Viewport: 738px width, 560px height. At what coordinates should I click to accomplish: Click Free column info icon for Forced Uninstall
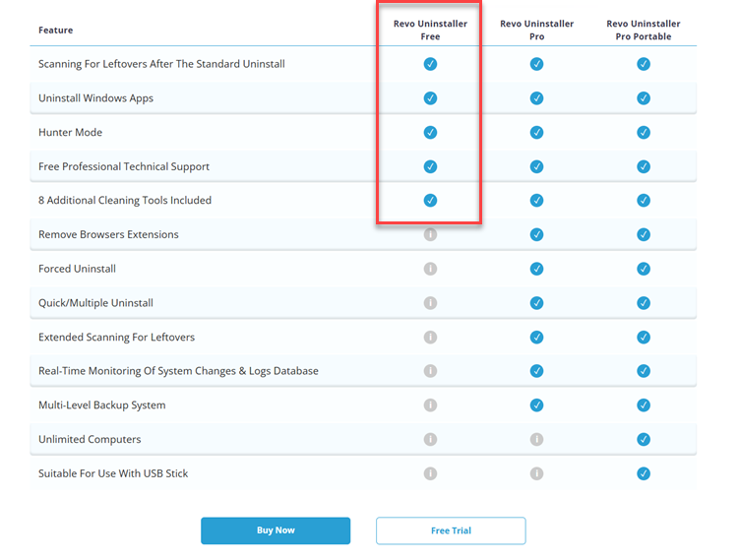tap(430, 269)
